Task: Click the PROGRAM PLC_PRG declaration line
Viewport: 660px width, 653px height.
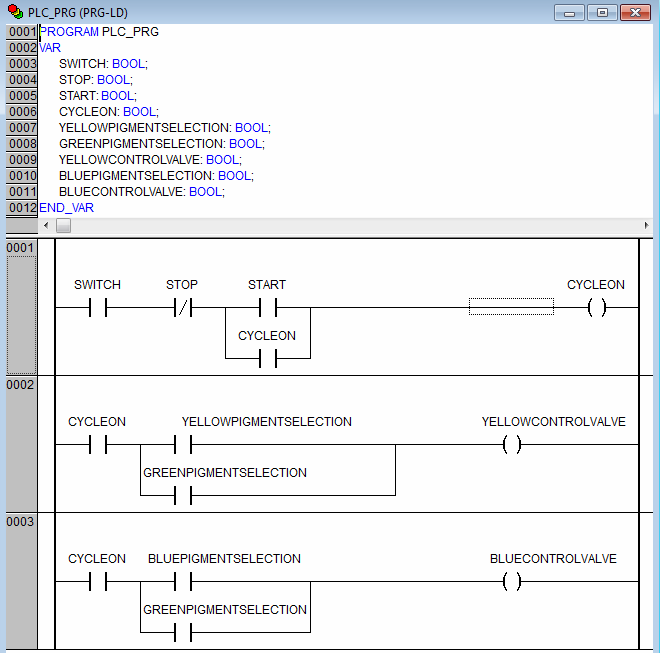Action: (x=99, y=32)
